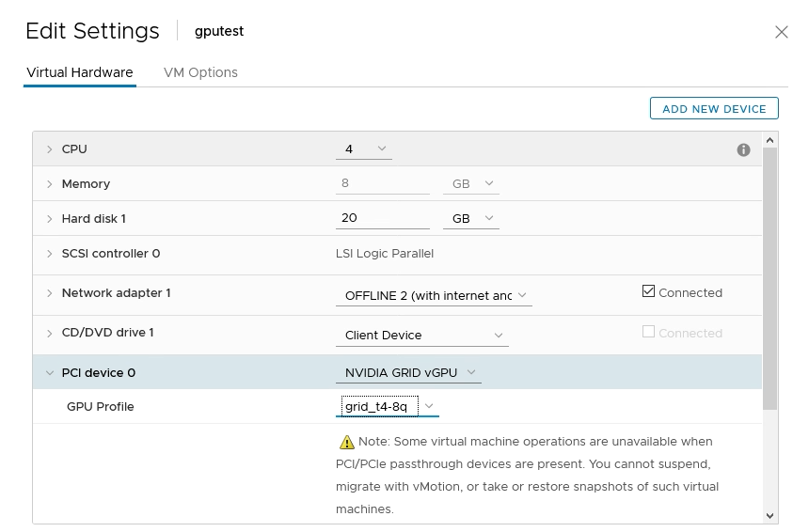Viewport: 793px width, 532px height.
Task: Switch to the VM Options tab
Action: coord(200,72)
